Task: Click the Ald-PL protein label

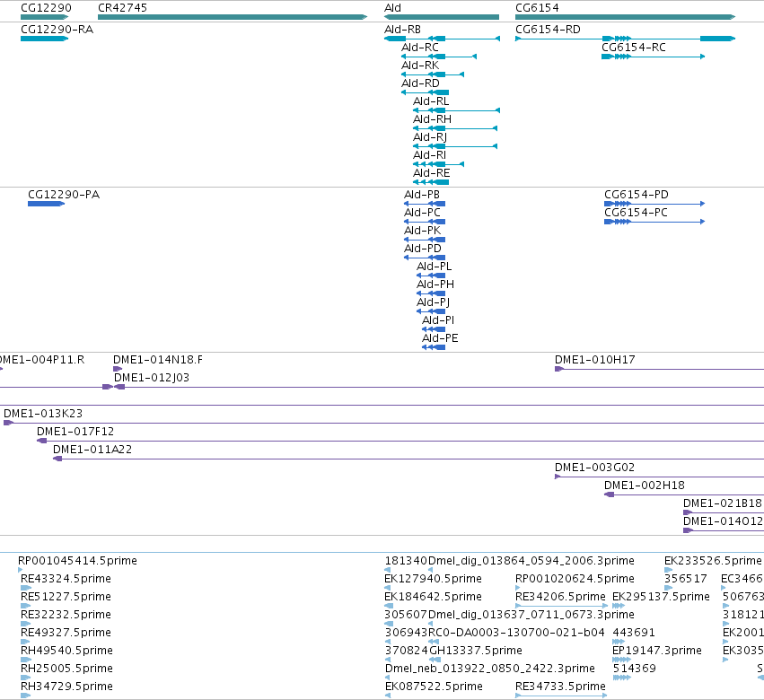Action: tap(435, 267)
